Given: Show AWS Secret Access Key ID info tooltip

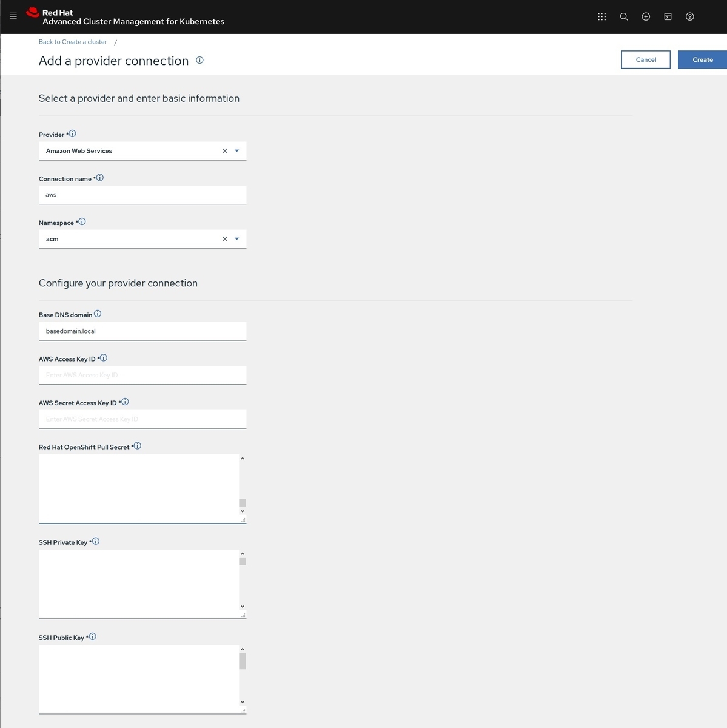Looking at the screenshot, I should 125,402.
